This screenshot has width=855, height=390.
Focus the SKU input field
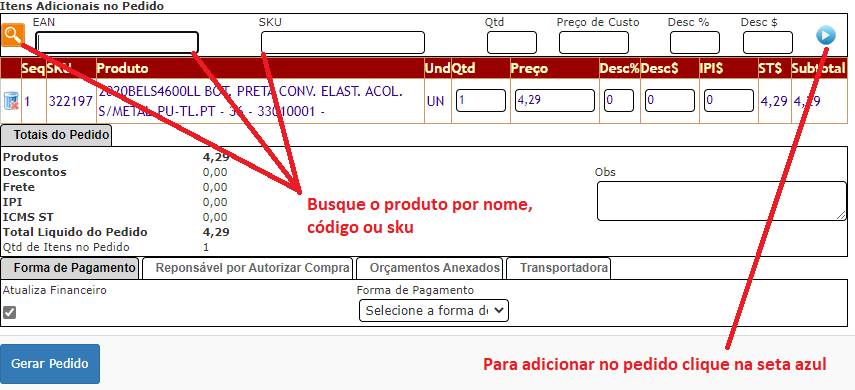[x=342, y=43]
